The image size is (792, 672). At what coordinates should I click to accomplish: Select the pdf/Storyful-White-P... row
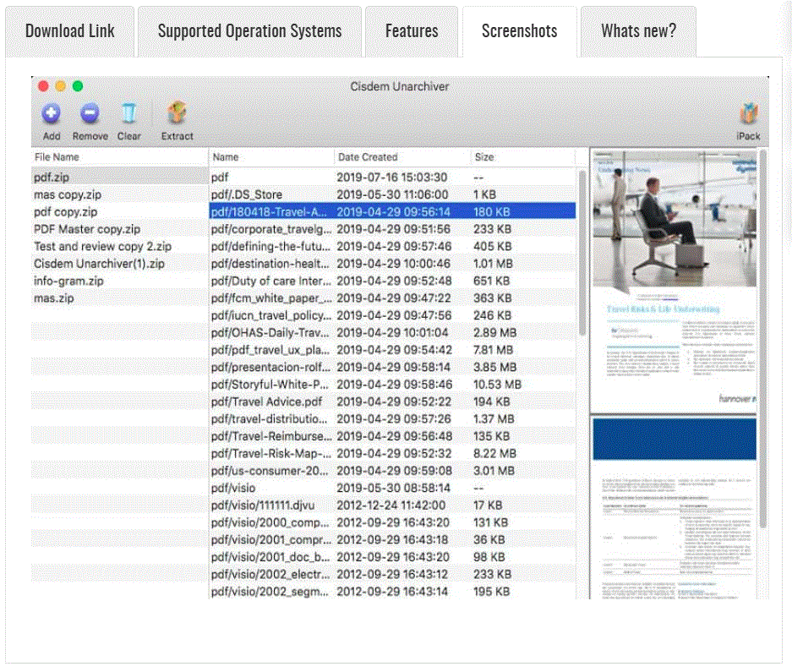coord(392,385)
